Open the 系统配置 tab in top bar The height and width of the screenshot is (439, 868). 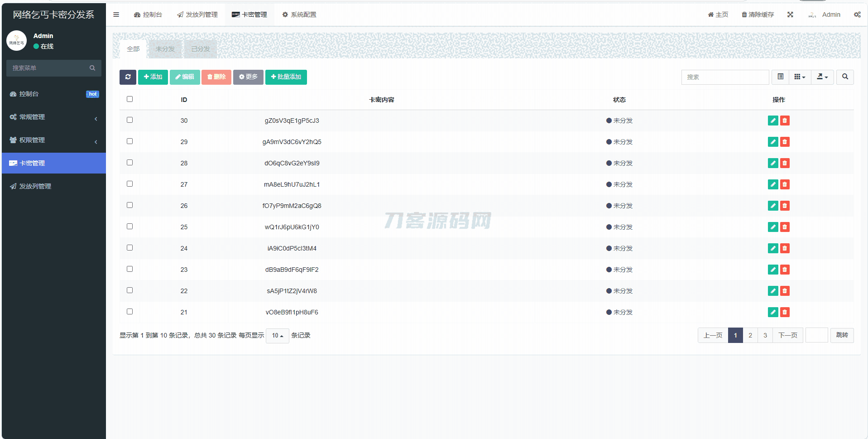click(299, 14)
